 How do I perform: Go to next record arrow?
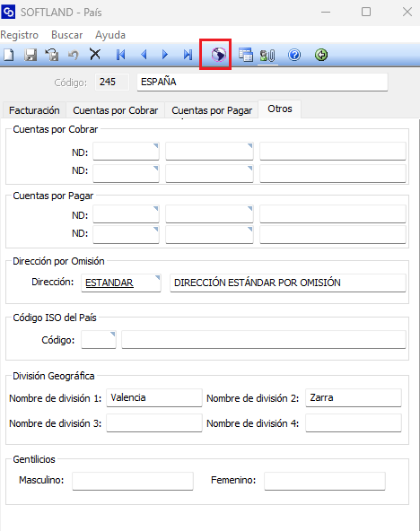165,55
